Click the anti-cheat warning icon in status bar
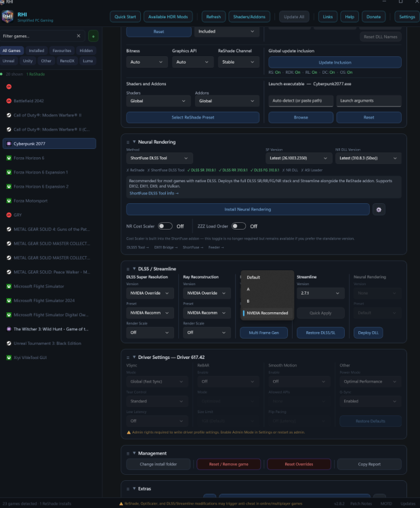Image resolution: width=420 pixels, height=508 pixels. coord(121,503)
